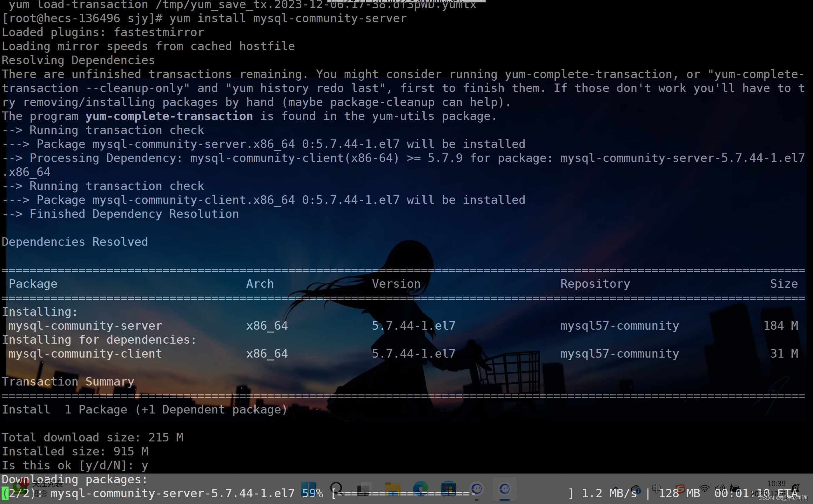
Task: Click the 1.2 MB/s download speed
Action: (x=609, y=493)
